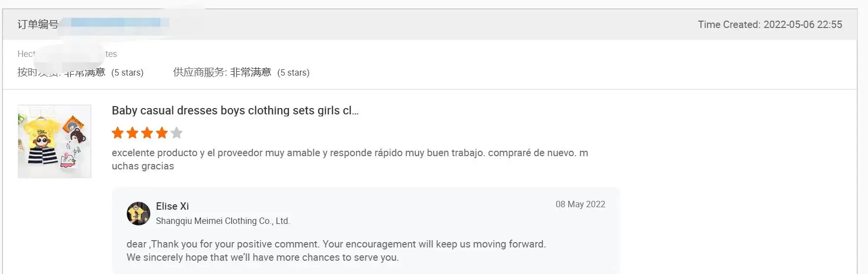Click the fourth orange rating star
Image resolution: width=868 pixels, height=274 pixels.
162,133
